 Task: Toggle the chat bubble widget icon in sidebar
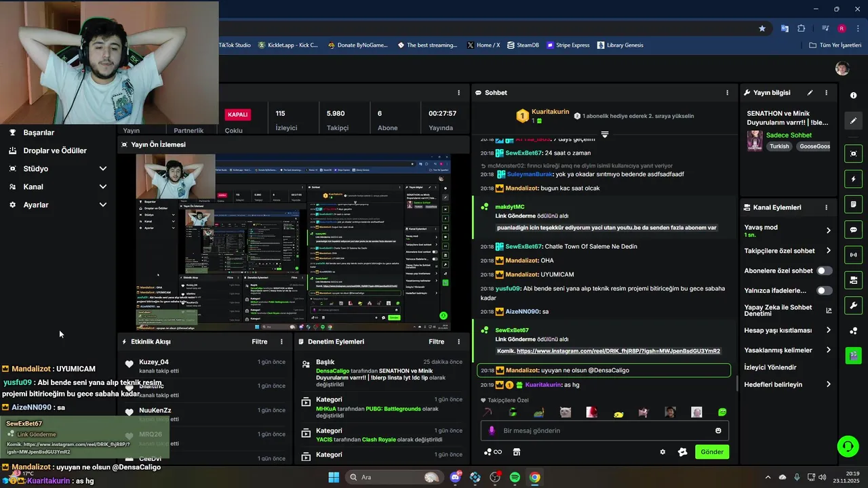point(853,230)
